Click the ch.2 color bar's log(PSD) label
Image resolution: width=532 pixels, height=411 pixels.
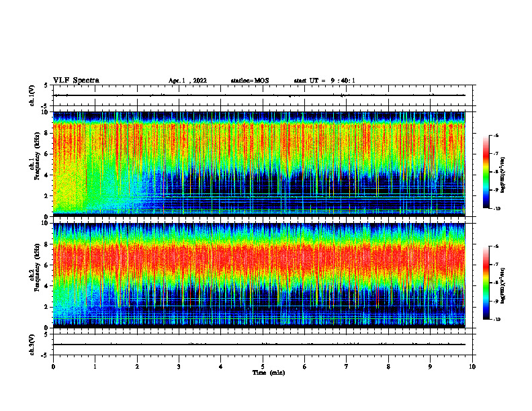[x=503, y=285]
